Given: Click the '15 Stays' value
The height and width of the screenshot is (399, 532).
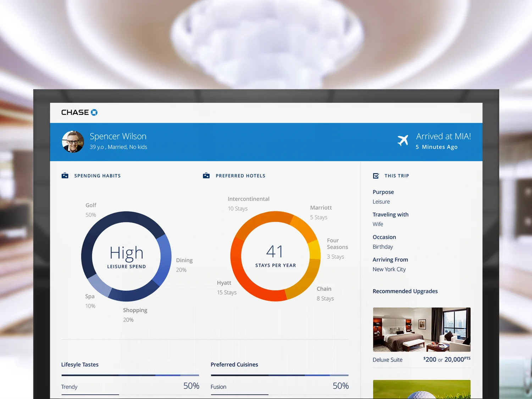Looking at the screenshot, I should pyautogui.click(x=227, y=292).
